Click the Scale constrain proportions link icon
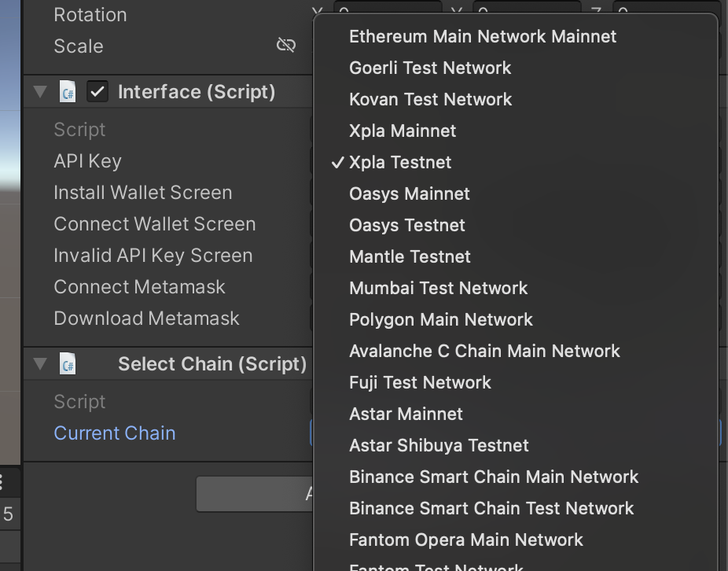The height and width of the screenshot is (571, 728). pos(286,45)
